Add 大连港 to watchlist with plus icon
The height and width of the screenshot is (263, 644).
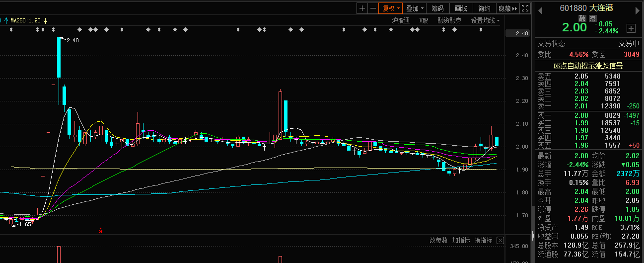tap(631, 28)
